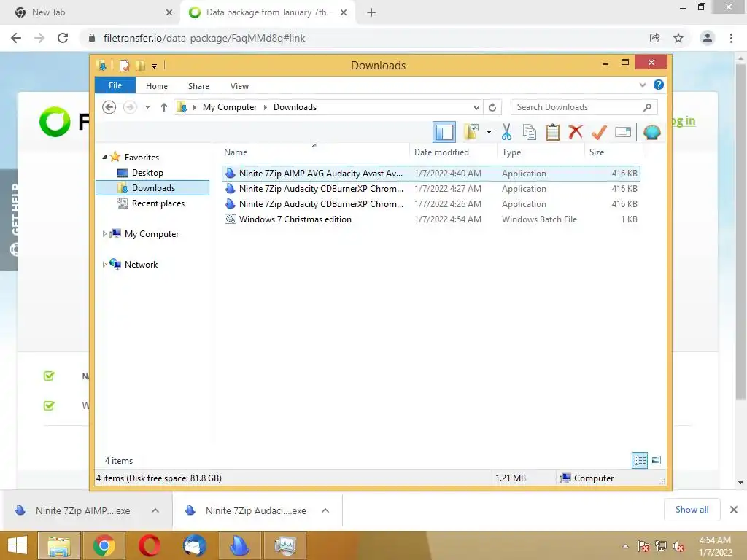The height and width of the screenshot is (560, 747).
Task: Switch to large thumbnails view icon
Action: click(656, 460)
